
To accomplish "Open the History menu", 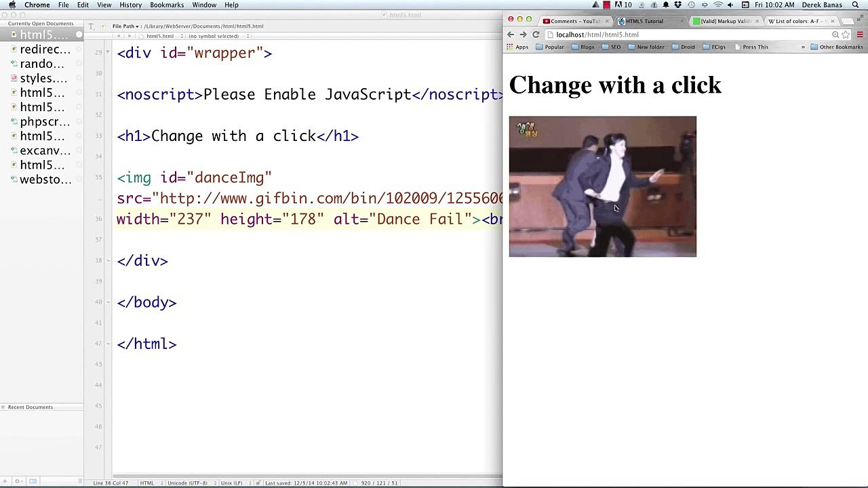I will coord(131,5).
